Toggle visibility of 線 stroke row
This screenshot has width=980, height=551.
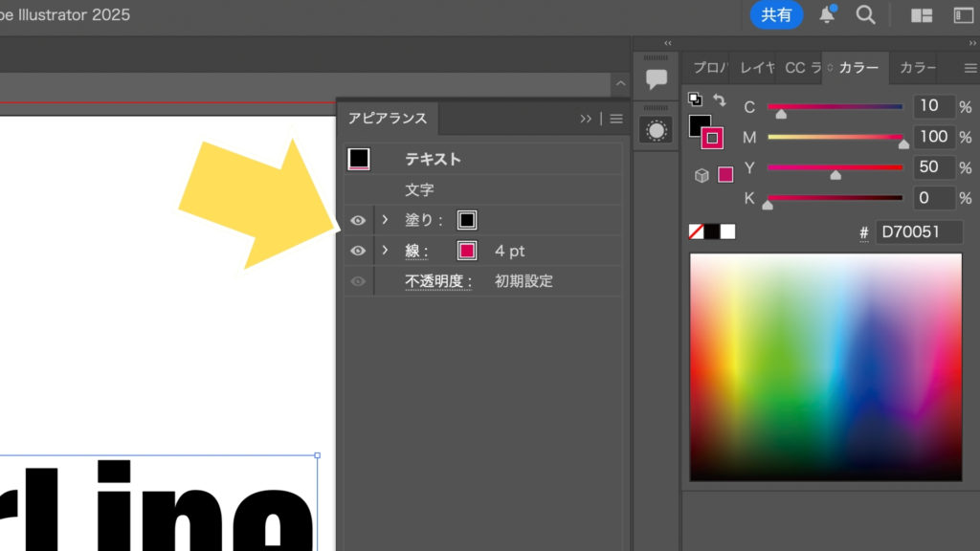click(358, 251)
